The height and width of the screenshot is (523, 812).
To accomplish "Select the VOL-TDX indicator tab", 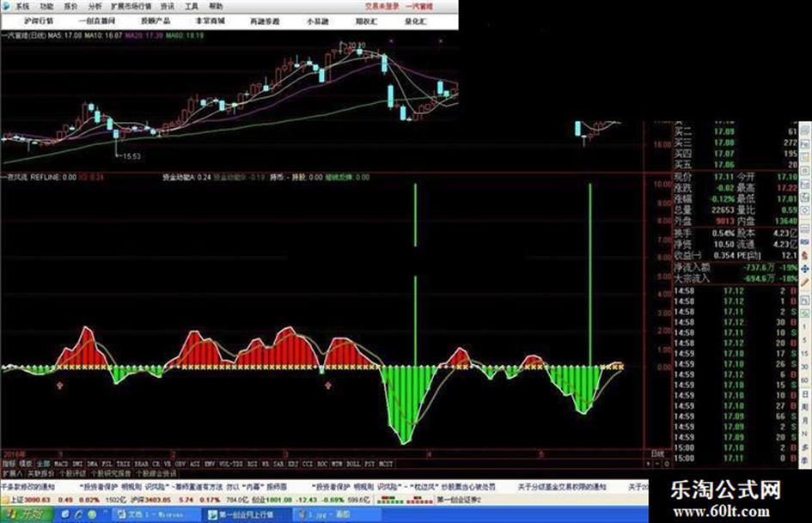I will pyautogui.click(x=230, y=464).
